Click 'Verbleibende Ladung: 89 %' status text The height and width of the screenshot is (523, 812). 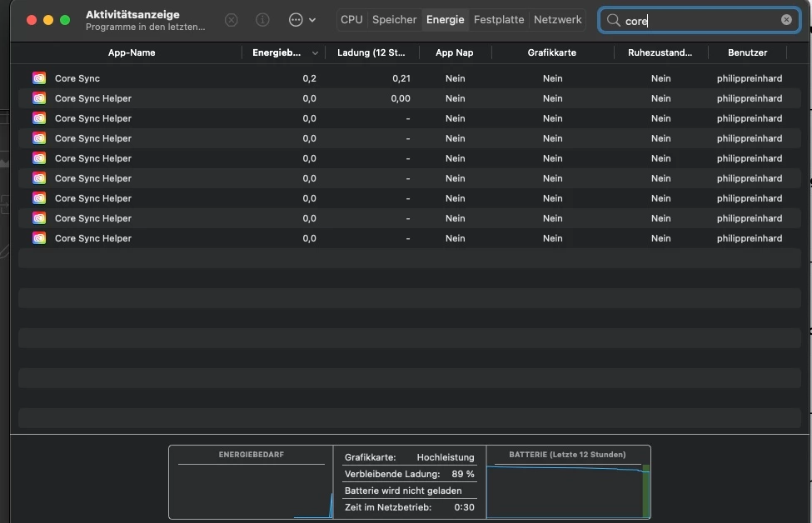(409, 474)
